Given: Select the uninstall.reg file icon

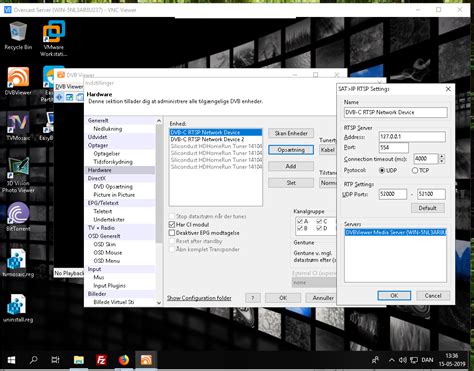Looking at the screenshot, I should click(18, 309).
